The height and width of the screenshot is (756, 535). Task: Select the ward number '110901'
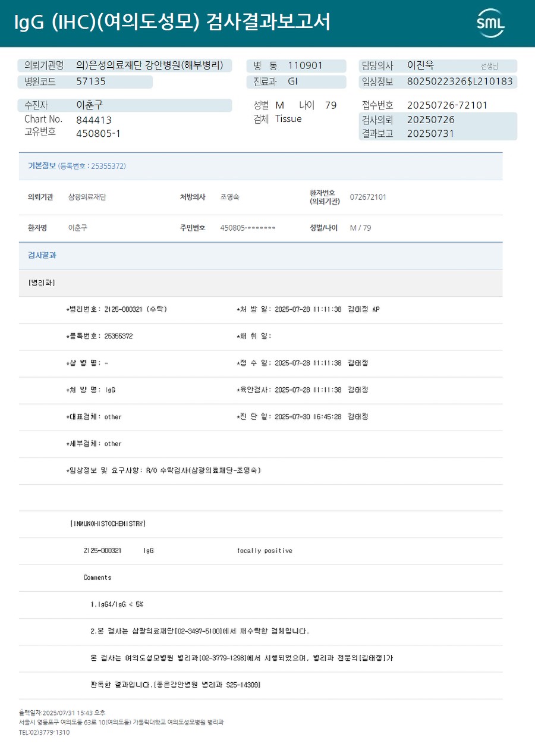pos(306,65)
